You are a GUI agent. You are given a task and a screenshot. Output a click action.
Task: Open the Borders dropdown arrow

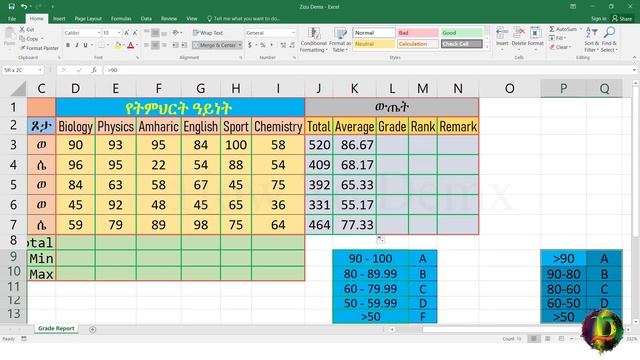tap(108, 45)
